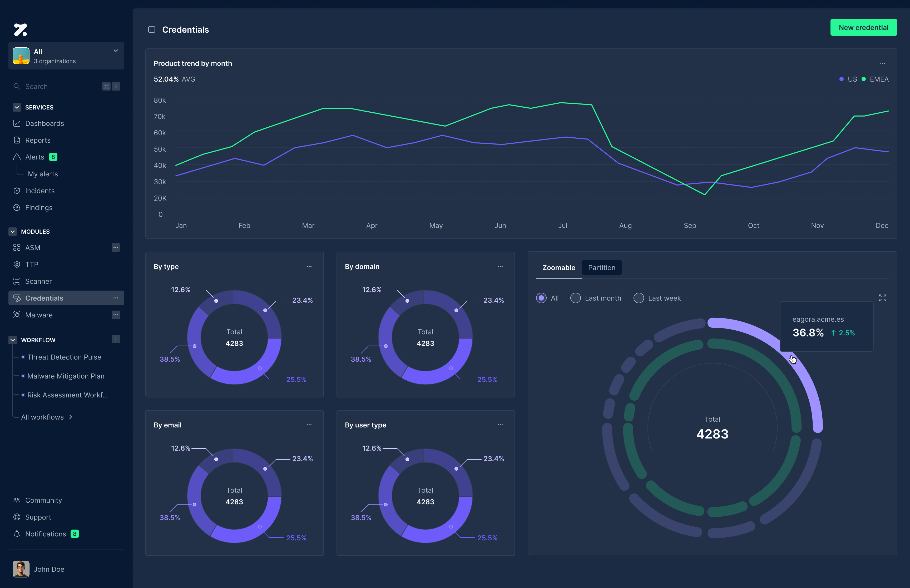This screenshot has height=588, width=910.
Task: Click the Notifications bell icon
Action: pos(17,534)
